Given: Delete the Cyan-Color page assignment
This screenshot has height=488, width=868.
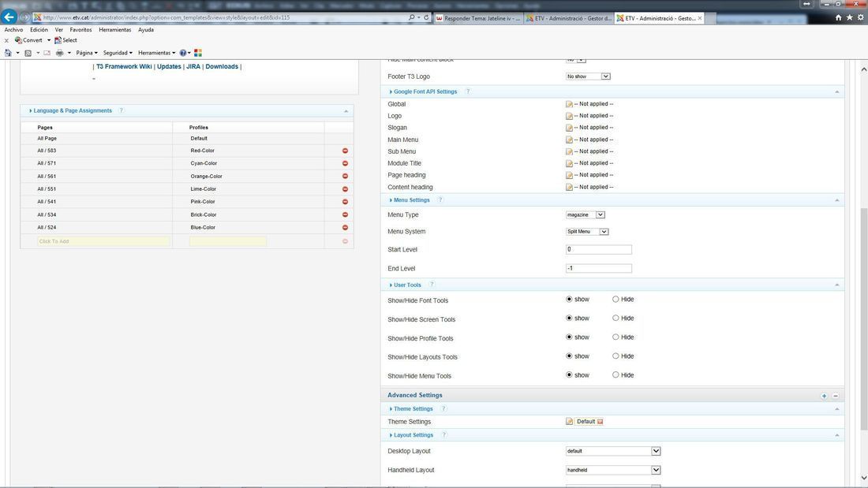Looking at the screenshot, I should (345, 163).
